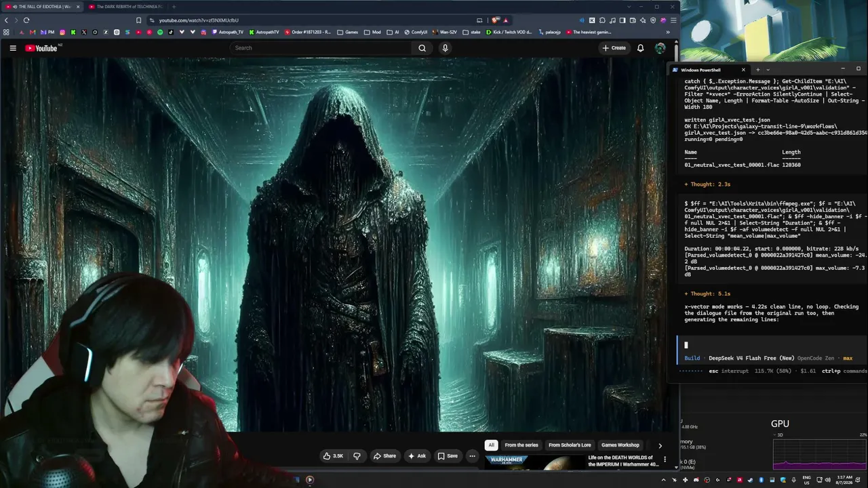
Task: Open the Games bookmark folder
Action: click(347, 32)
